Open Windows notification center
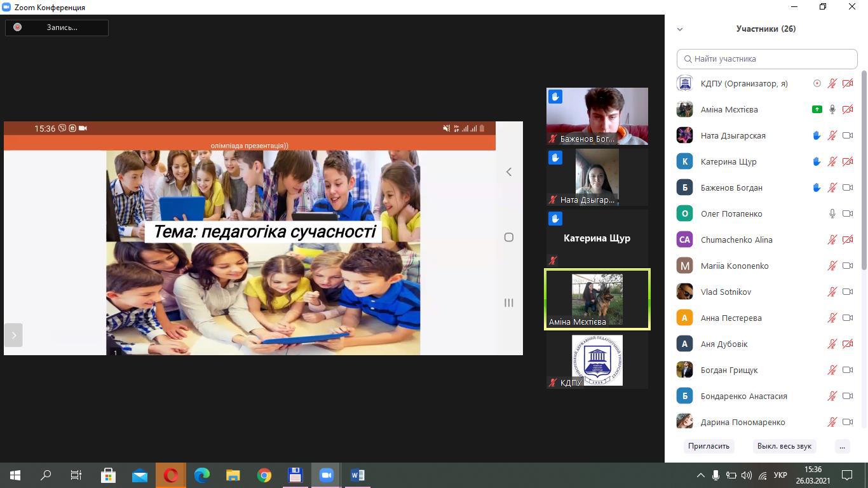Viewport: 868px width, 488px height. click(847, 475)
